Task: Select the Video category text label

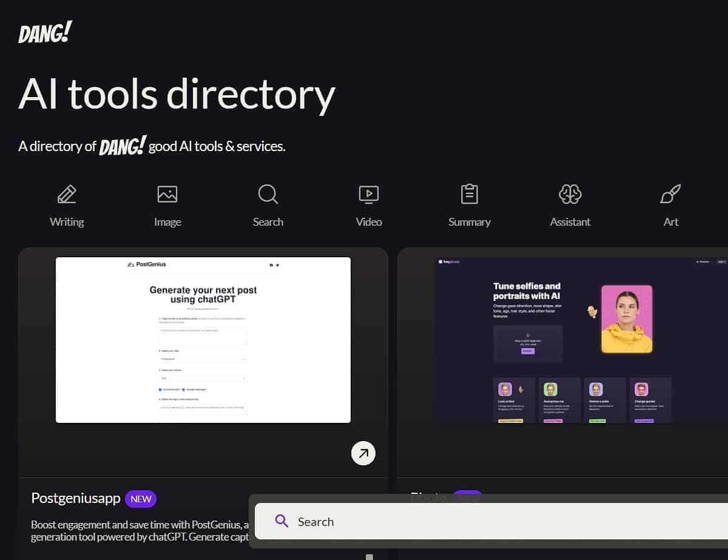Action: 369,222
